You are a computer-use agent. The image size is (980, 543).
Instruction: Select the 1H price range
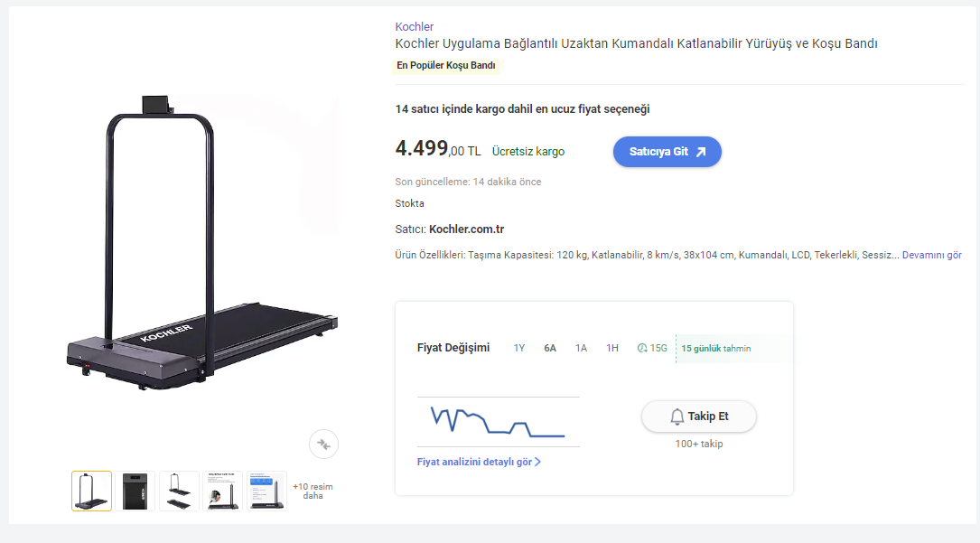[612, 348]
